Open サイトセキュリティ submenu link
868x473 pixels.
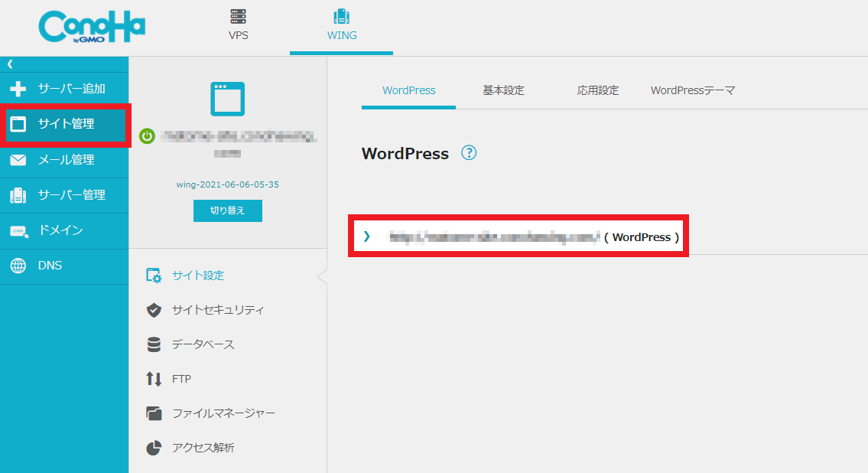217,310
